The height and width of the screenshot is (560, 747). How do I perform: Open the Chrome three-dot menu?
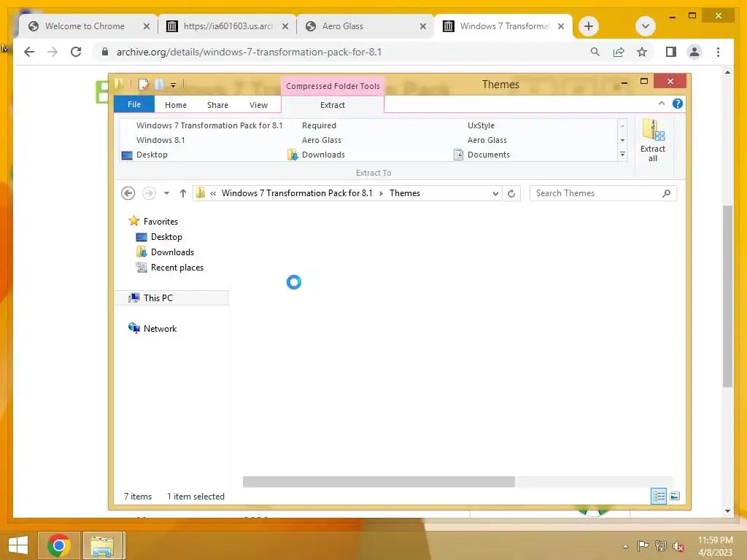(x=718, y=52)
